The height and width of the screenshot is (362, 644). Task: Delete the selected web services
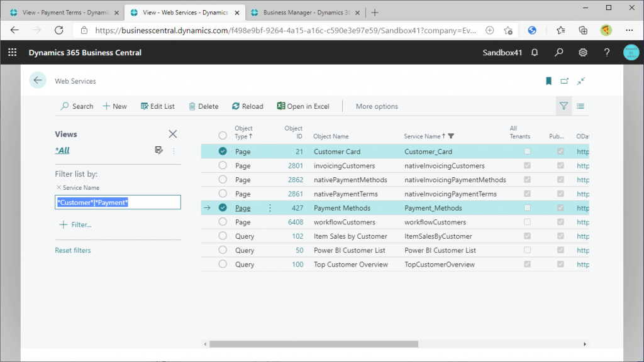pos(204,106)
